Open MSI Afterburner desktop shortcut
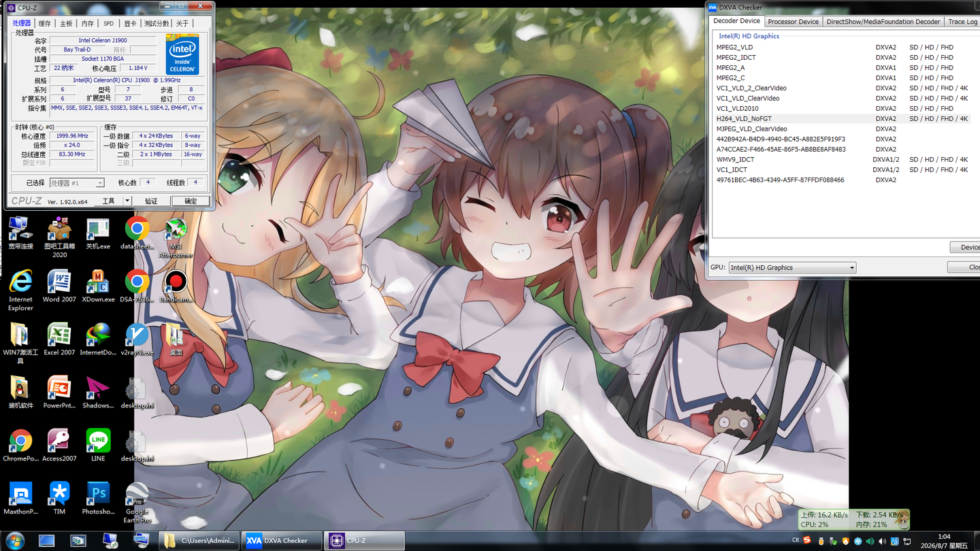 (176, 237)
